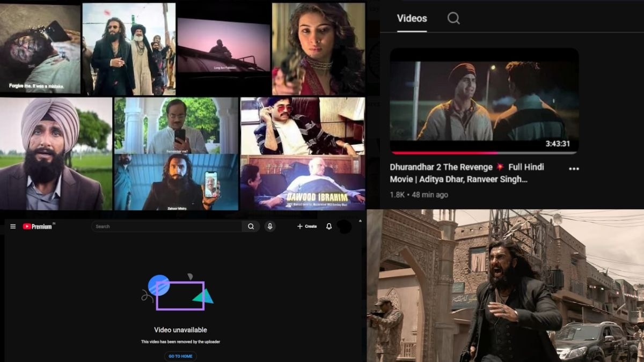Switch to the Videos tab

click(411, 18)
